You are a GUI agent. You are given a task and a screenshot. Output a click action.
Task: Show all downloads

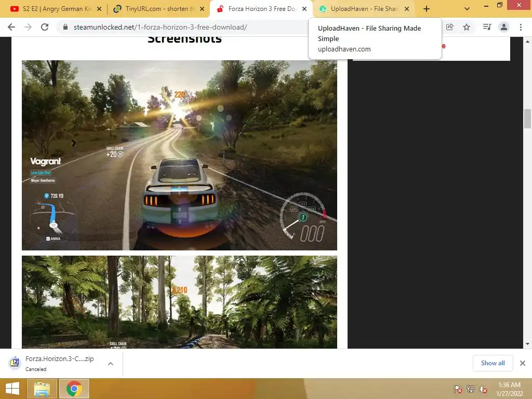[493, 363]
